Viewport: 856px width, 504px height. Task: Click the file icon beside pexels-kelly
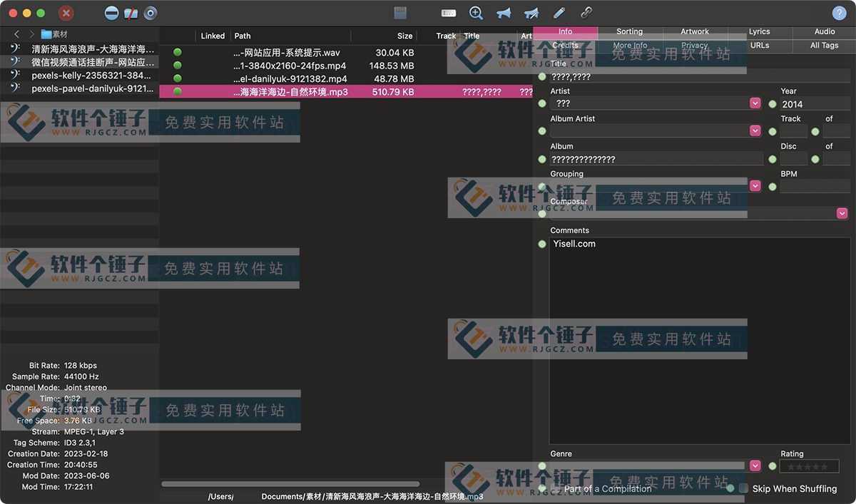coord(15,75)
